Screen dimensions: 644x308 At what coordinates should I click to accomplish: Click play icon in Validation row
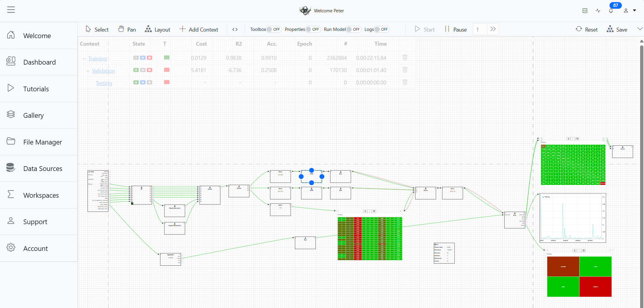pyautogui.click(x=136, y=70)
